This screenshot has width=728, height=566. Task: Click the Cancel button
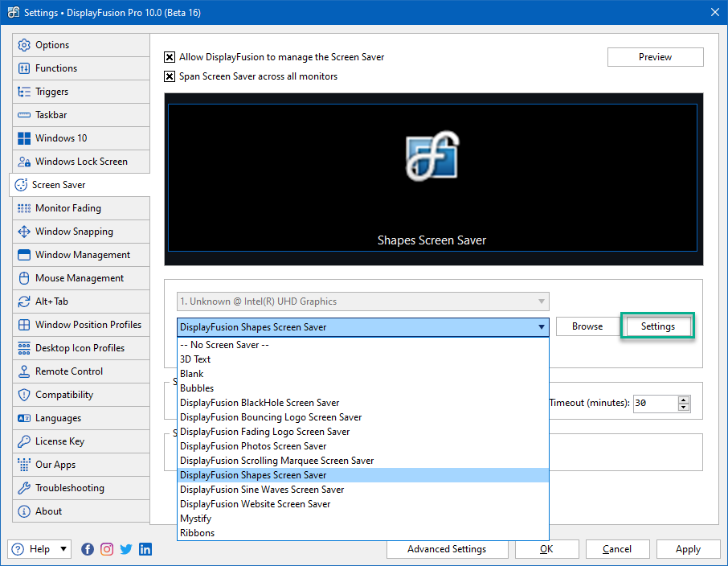point(617,549)
